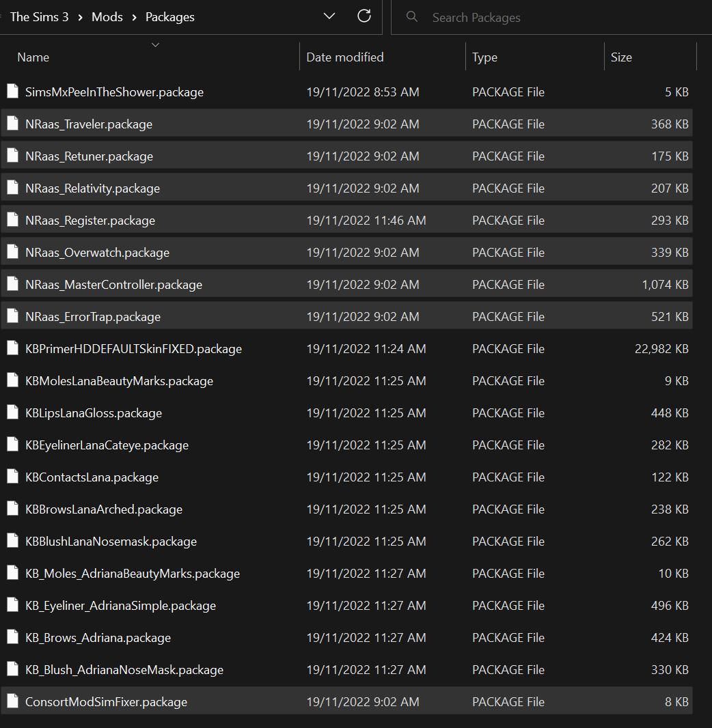This screenshot has width=712, height=728.
Task: Click the KBMolesLanaBeautyMarks.package file icon
Action: 12,380
